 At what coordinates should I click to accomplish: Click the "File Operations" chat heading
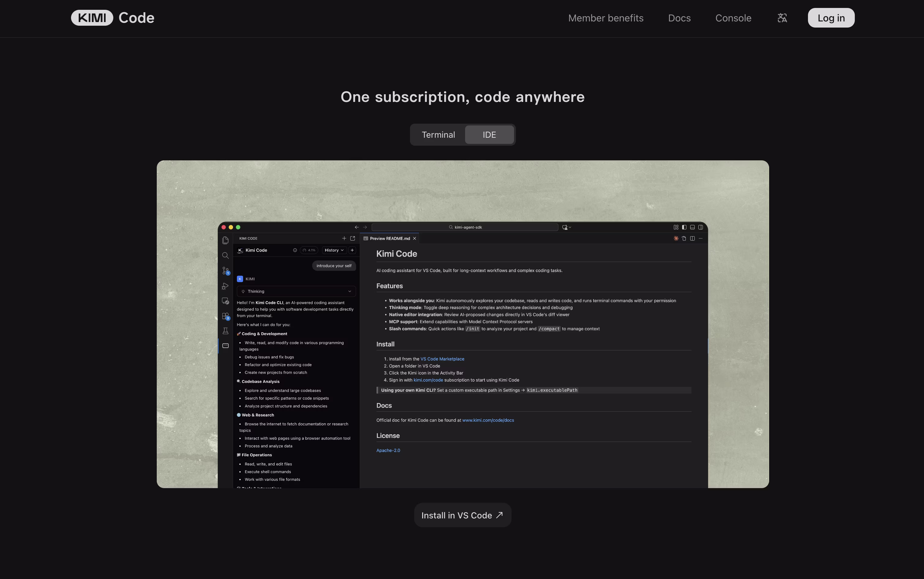tap(257, 455)
